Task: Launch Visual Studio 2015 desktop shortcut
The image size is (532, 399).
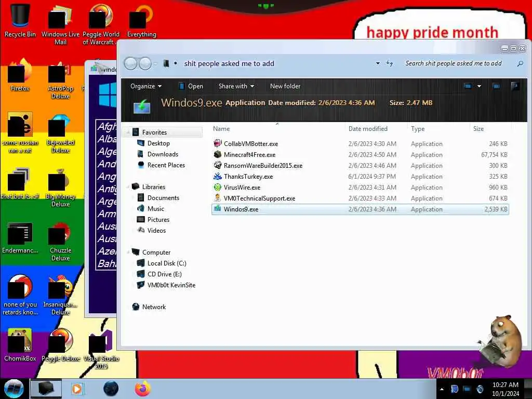Action: (x=101, y=350)
